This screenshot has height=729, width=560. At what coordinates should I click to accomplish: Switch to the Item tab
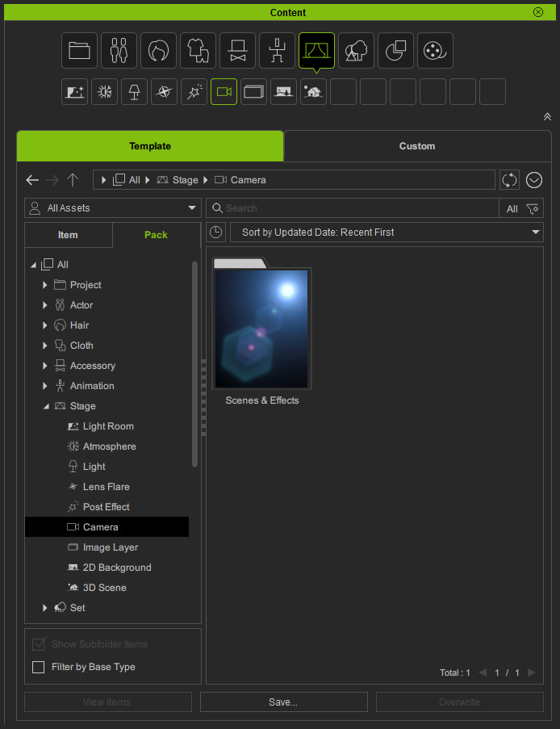(69, 235)
